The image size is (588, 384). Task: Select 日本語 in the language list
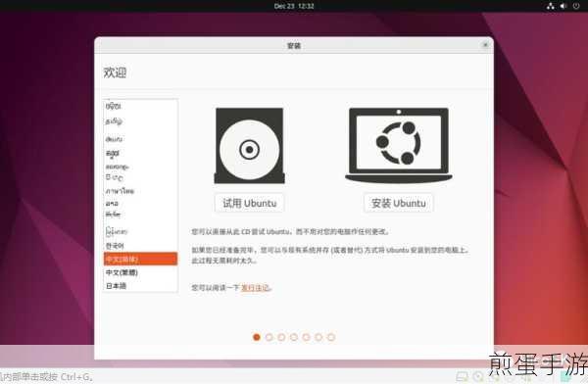tap(140, 286)
